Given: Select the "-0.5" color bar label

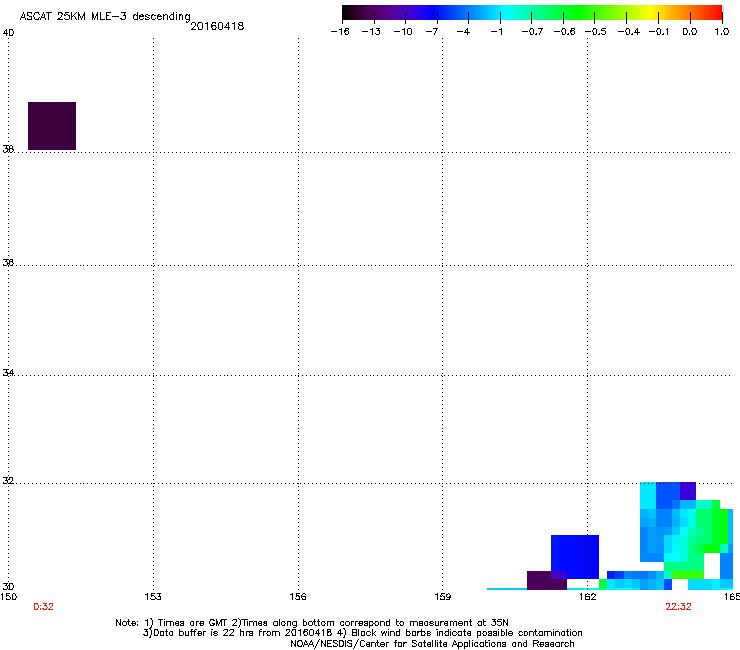Looking at the screenshot, I should 596,32.
